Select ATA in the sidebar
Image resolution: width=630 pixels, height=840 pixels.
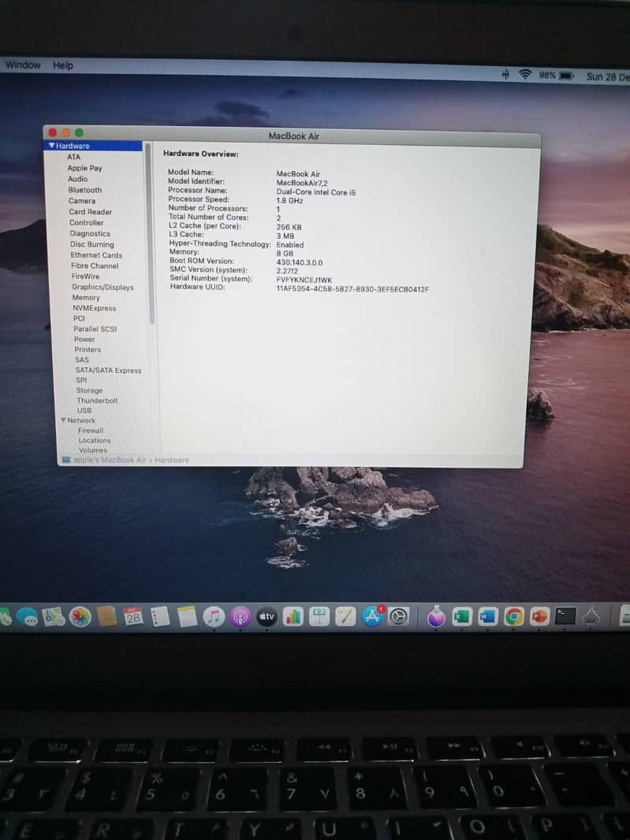[73, 157]
